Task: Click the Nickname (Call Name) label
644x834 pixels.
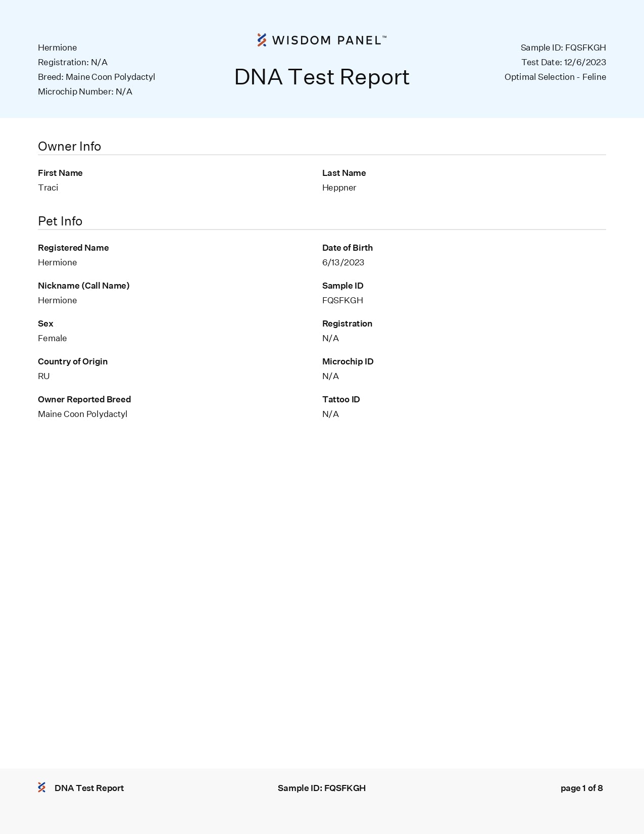Action: coord(83,286)
